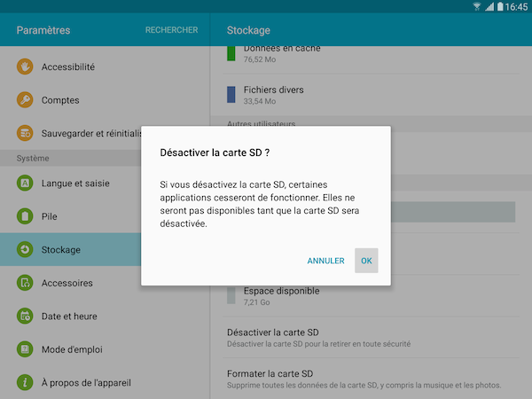
Task: Tap the green Données en cache swatch
Action: tap(231, 53)
